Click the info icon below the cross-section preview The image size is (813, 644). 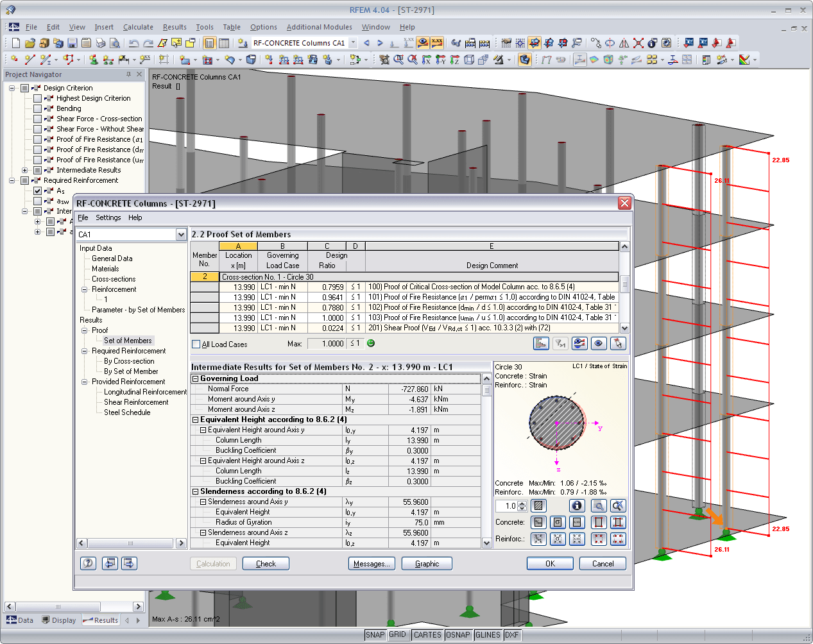pyautogui.click(x=577, y=506)
